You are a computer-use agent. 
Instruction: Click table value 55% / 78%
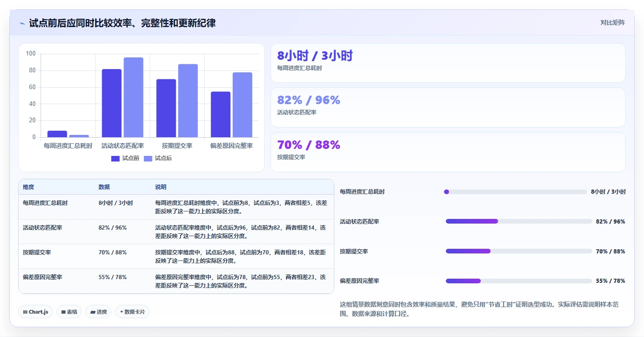(112, 277)
